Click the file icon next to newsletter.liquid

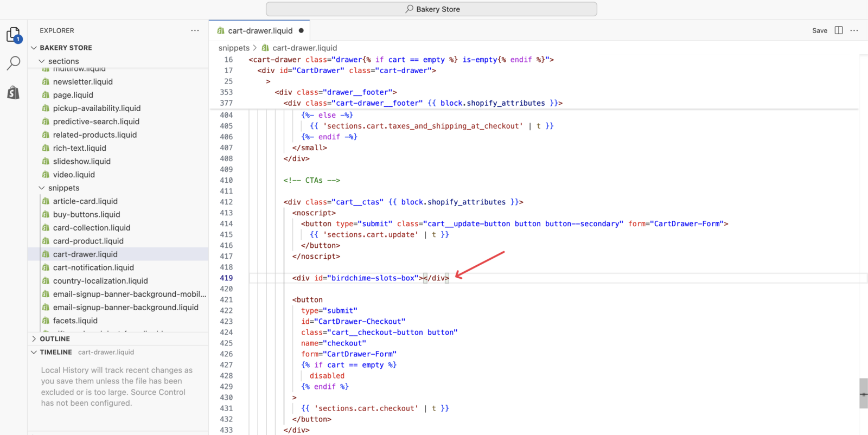[46, 81]
